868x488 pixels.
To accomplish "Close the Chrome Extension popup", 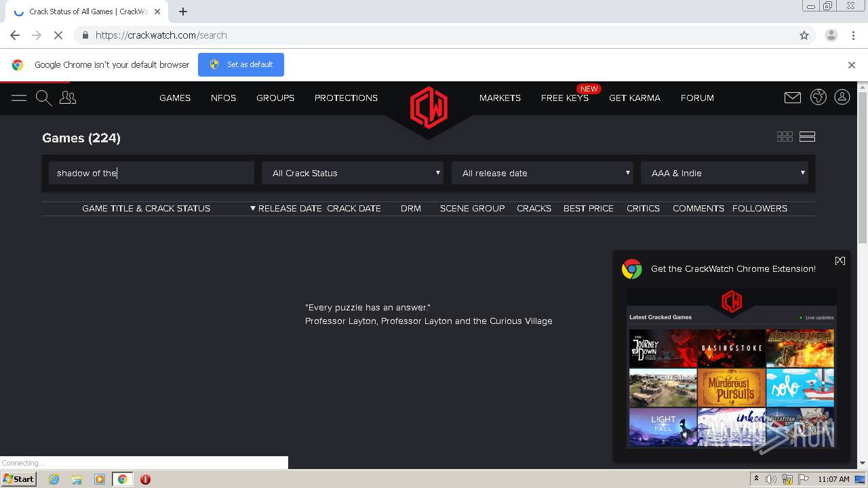I will pos(840,260).
